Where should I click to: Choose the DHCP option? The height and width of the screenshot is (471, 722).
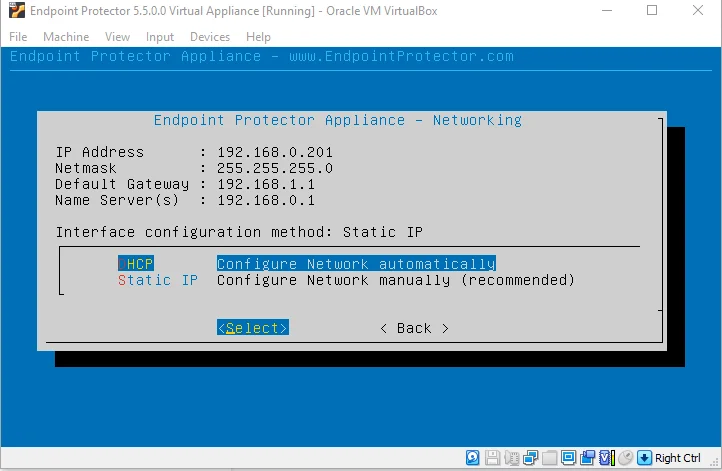coord(136,263)
